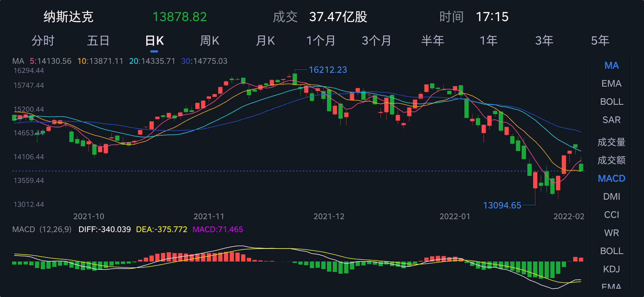Click the 13012.44 price axis label
The image size is (644, 297).
click(29, 205)
